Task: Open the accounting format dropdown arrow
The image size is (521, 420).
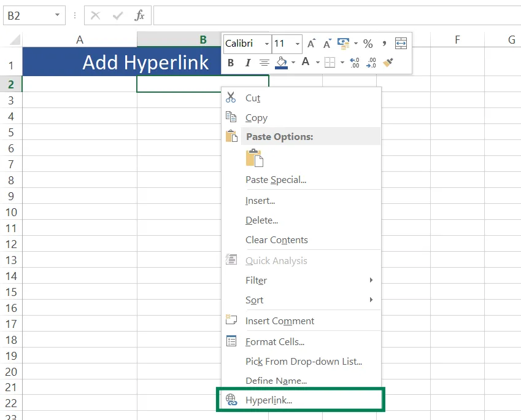Action: [x=356, y=43]
